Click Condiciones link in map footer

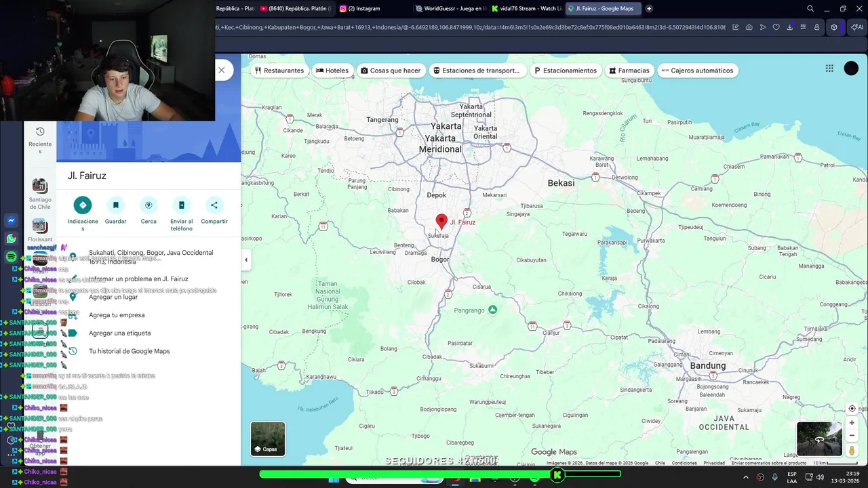(x=684, y=463)
